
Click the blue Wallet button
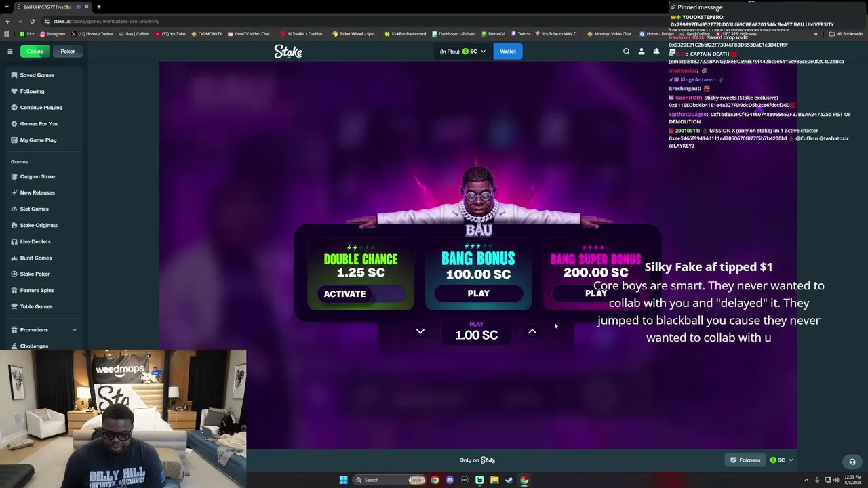point(508,52)
